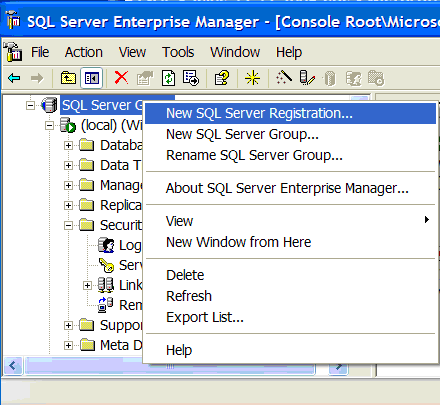This screenshot has width=440, height=405.
Task: Open the Tools menu
Action: (178, 52)
